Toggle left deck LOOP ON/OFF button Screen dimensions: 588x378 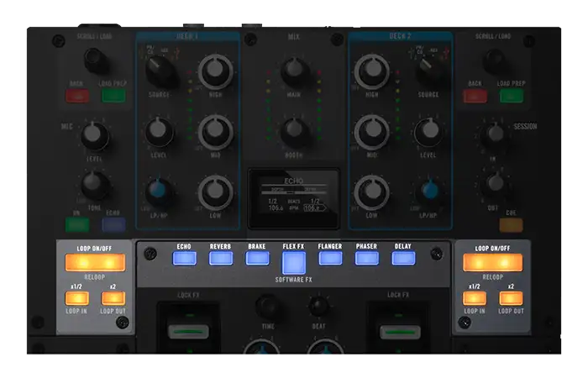pos(95,262)
